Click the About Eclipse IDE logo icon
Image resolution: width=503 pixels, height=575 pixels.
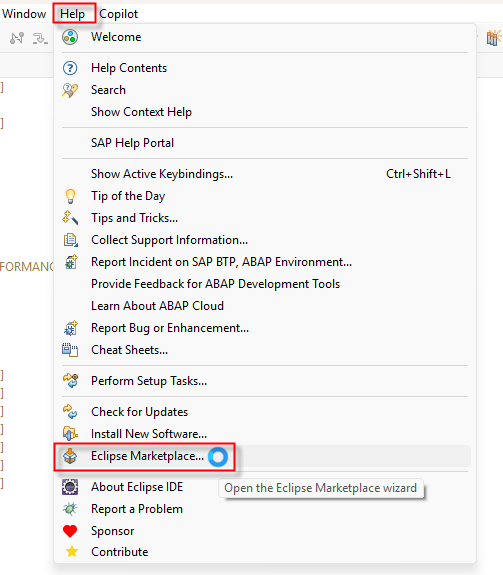point(70,487)
